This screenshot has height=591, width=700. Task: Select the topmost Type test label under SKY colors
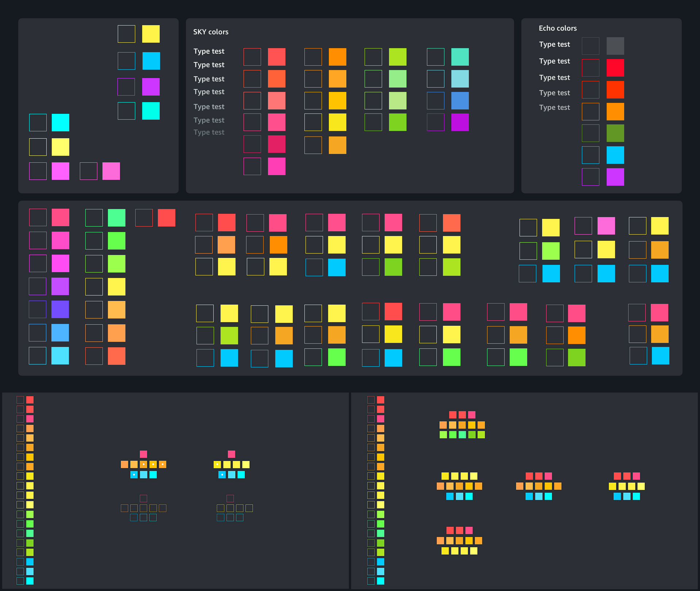(209, 51)
